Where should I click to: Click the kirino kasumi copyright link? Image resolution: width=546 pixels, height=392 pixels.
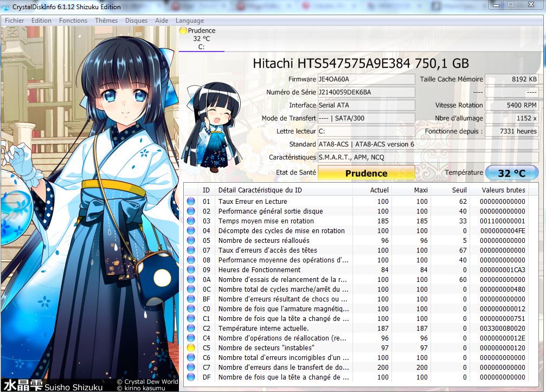click(x=141, y=388)
